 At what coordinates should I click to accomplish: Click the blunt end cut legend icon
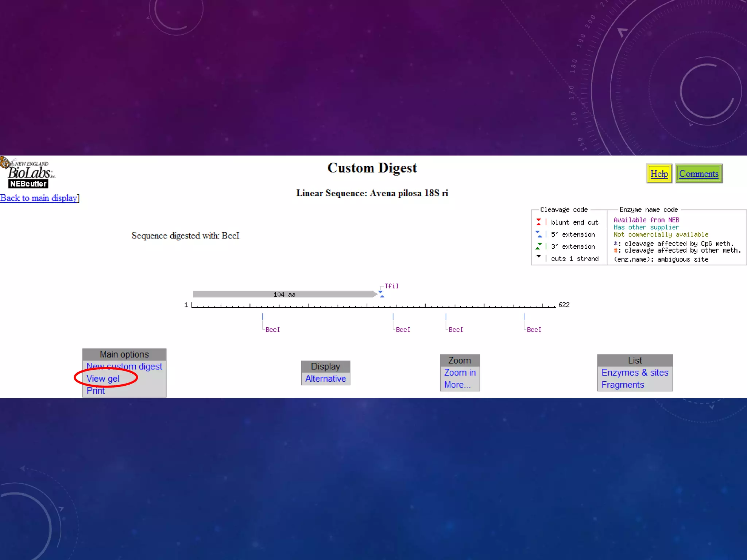coord(538,222)
